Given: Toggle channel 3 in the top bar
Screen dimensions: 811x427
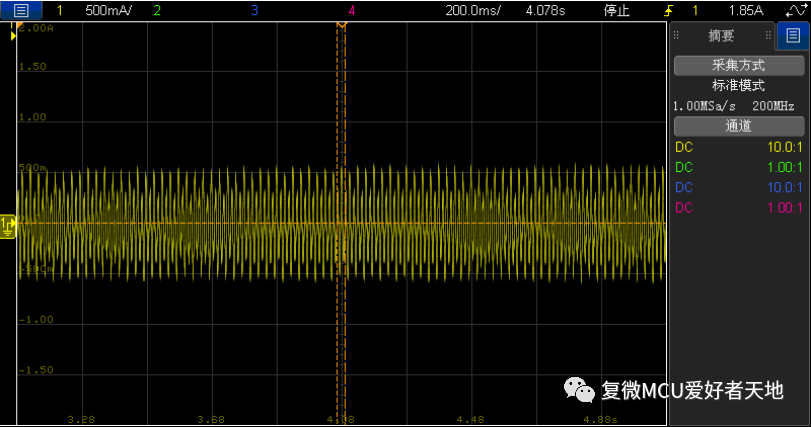Looking at the screenshot, I should coord(254,10).
